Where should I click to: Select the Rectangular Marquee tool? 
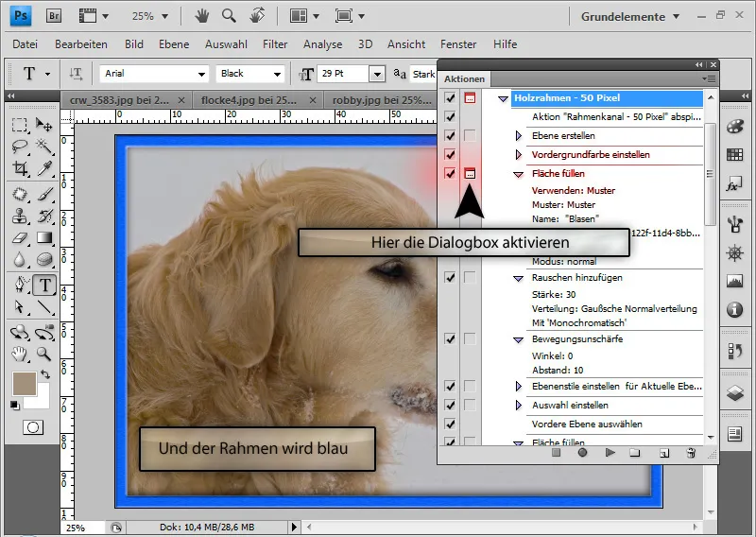[19, 125]
